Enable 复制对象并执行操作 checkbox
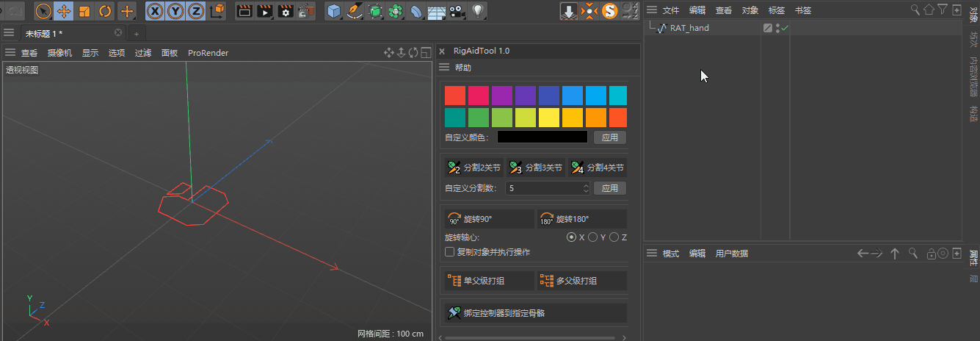Image resolution: width=980 pixels, height=341 pixels. pos(450,252)
